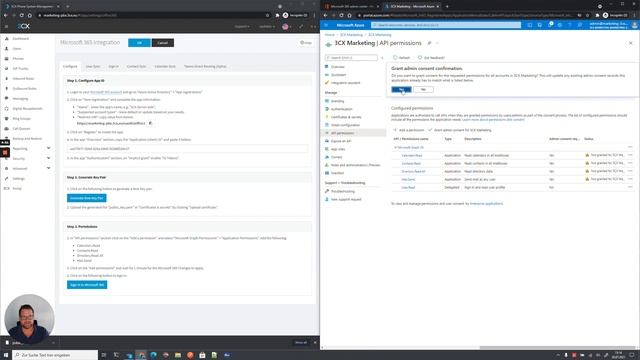The image size is (640, 360).
Task: Copy the Redirect URI with copy icon
Action: tap(150, 123)
